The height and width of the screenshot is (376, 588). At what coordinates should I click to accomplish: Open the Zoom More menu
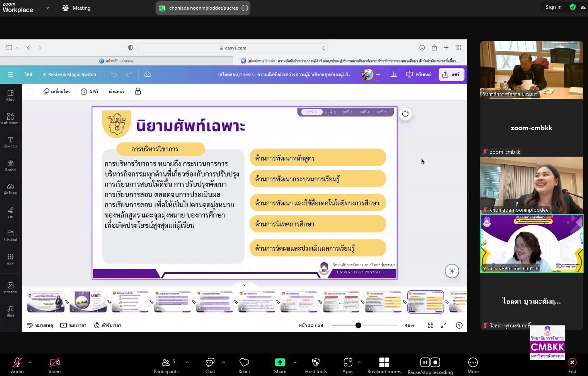(x=473, y=366)
